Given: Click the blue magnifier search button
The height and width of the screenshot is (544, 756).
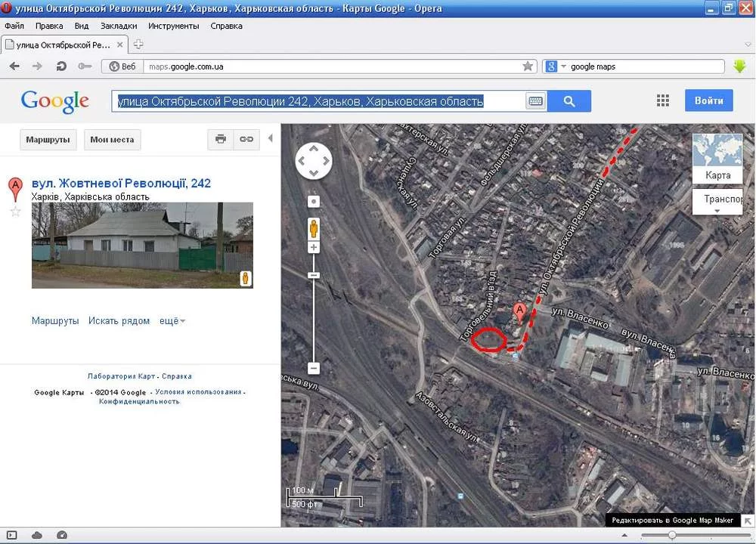Looking at the screenshot, I should [x=569, y=101].
